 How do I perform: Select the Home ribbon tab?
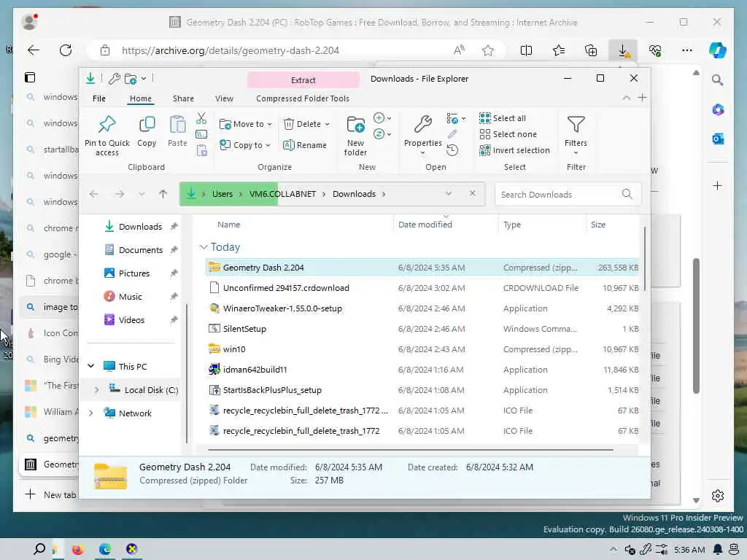click(141, 98)
